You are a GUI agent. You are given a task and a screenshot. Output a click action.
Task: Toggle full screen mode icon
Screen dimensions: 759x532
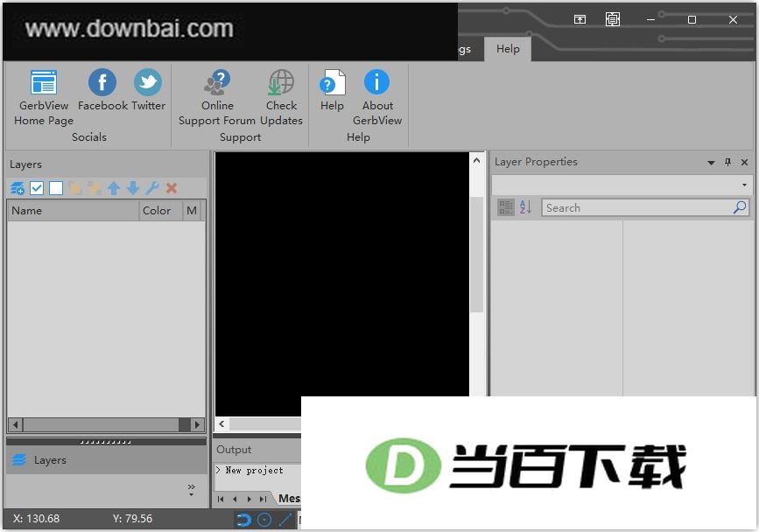(x=612, y=19)
